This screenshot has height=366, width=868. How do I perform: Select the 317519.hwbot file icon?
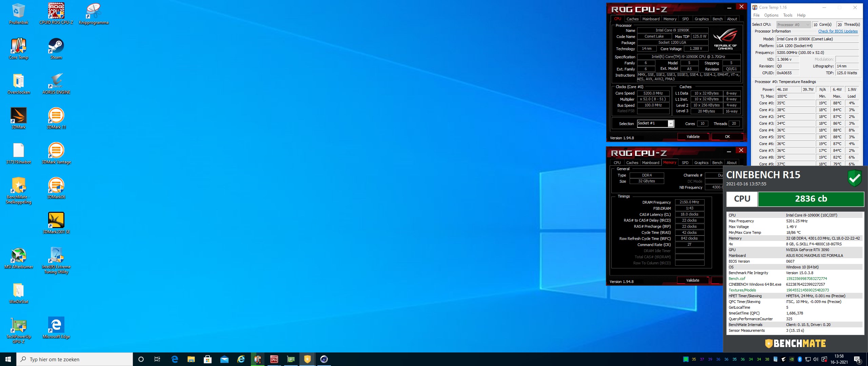point(18,154)
